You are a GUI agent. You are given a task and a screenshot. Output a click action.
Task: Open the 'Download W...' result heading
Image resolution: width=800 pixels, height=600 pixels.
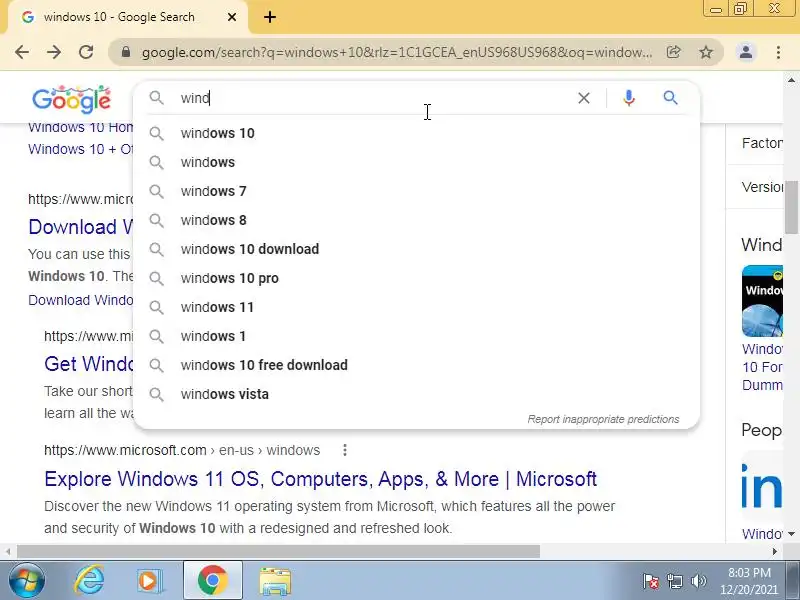pos(80,227)
